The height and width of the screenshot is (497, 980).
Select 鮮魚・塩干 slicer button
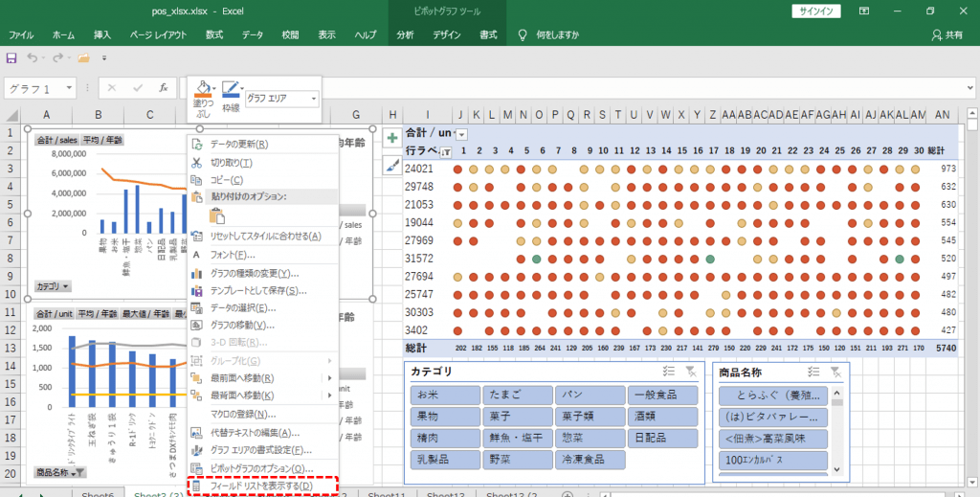click(x=518, y=439)
